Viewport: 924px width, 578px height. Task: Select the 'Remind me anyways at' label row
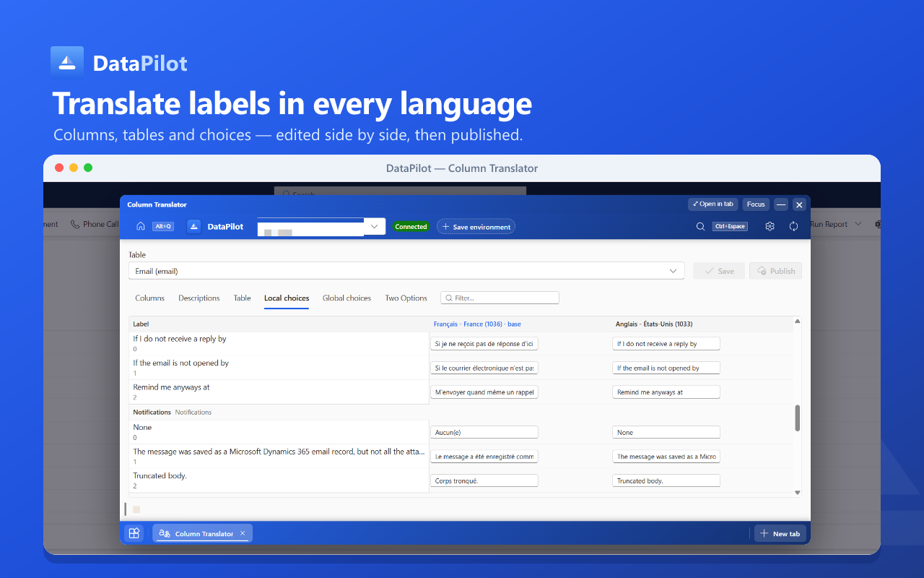(x=279, y=392)
